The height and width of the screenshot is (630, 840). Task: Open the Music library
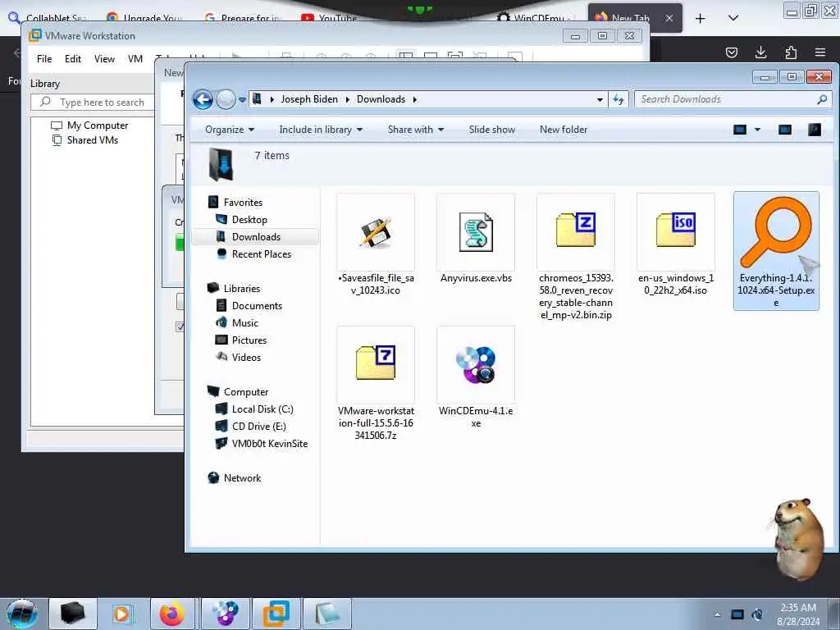(244, 322)
